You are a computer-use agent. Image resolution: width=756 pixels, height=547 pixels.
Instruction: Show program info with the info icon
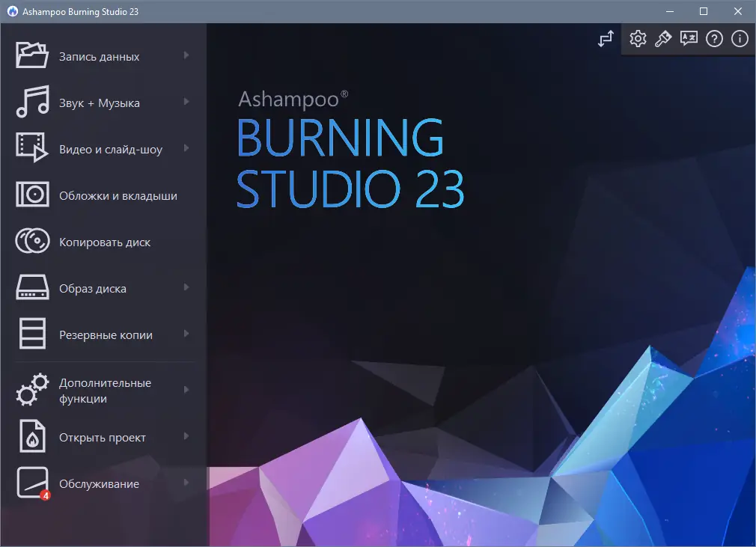tap(739, 38)
